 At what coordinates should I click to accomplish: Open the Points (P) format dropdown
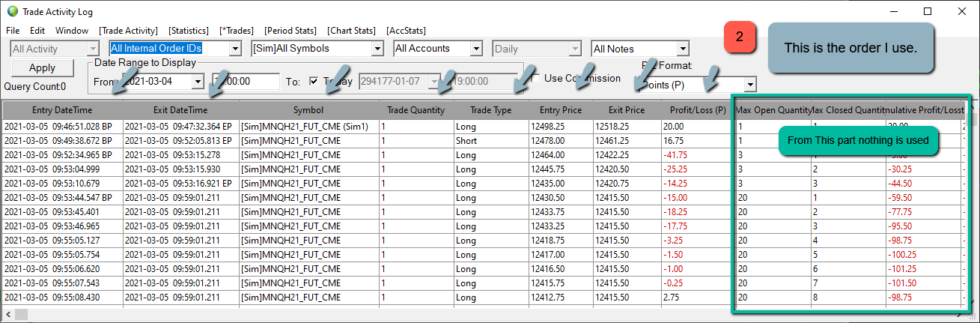tap(699, 85)
